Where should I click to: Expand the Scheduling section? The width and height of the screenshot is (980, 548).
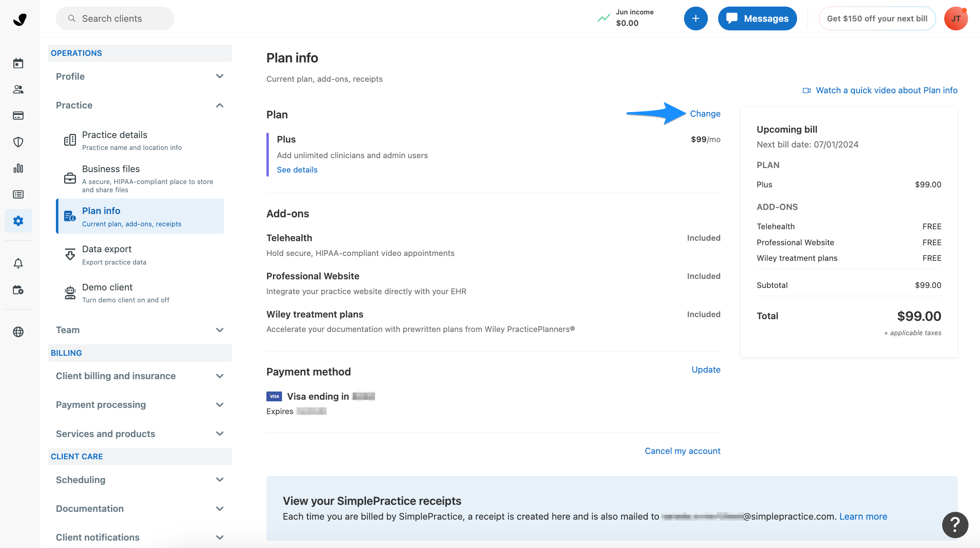[x=140, y=480]
